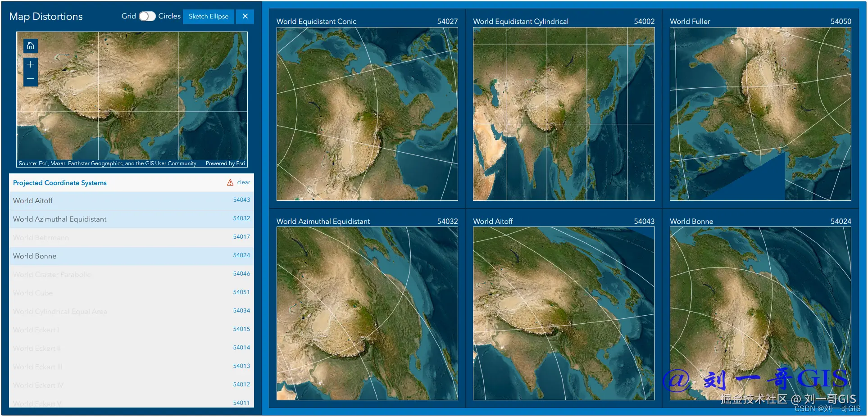Click code 54002 on the Cylindrical card
This screenshot has width=868, height=417.
644,21
